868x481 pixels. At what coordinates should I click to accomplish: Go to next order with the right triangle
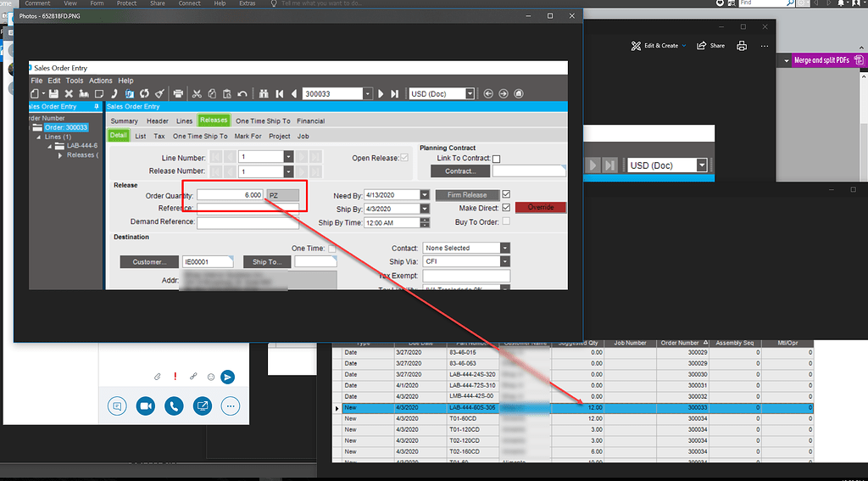[381, 93]
